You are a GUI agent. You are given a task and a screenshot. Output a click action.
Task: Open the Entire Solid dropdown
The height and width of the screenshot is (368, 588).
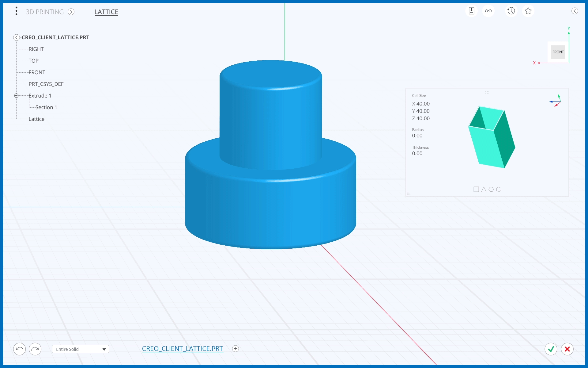[x=80, y=349]
